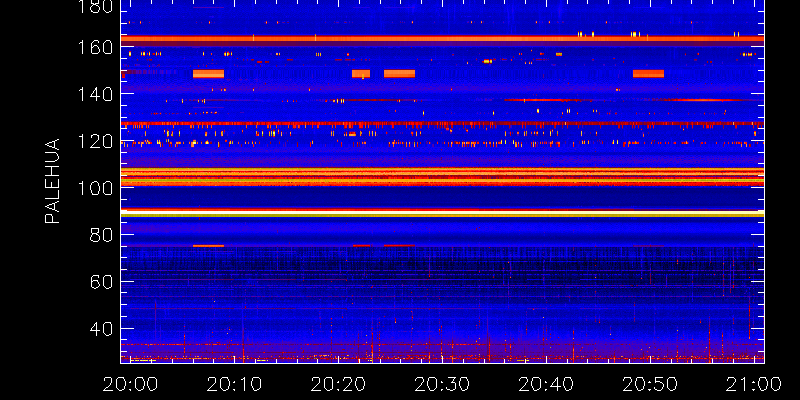The height and width of the screenshot is (400, 800).
Task: Select the 20:20 time axis label
Action: (338, 384)
